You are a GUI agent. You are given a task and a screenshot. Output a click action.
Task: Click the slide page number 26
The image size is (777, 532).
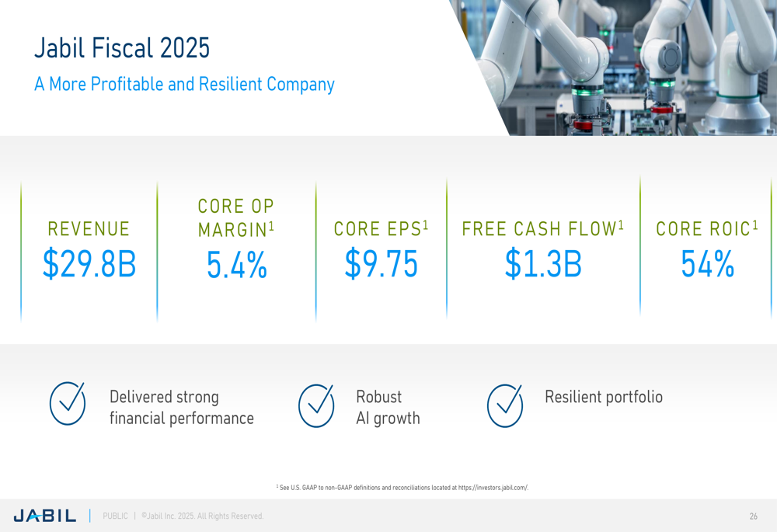(x=753, y=516)
